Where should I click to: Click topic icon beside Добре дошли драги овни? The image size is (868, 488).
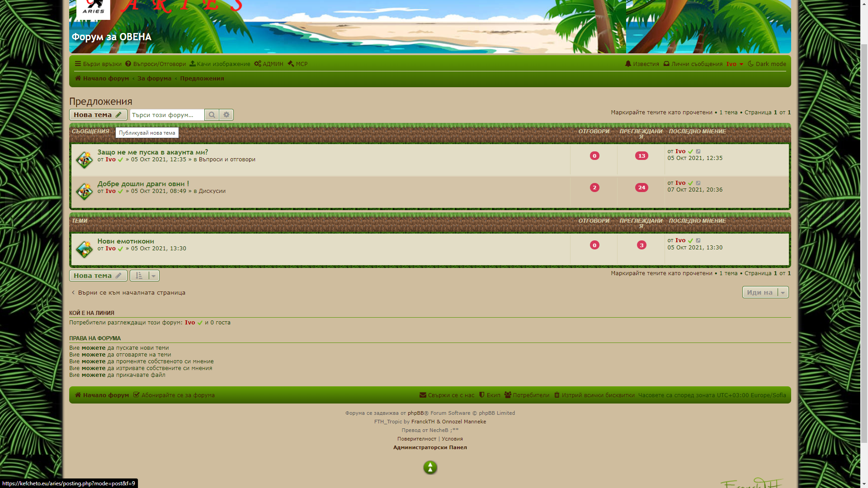84,191
